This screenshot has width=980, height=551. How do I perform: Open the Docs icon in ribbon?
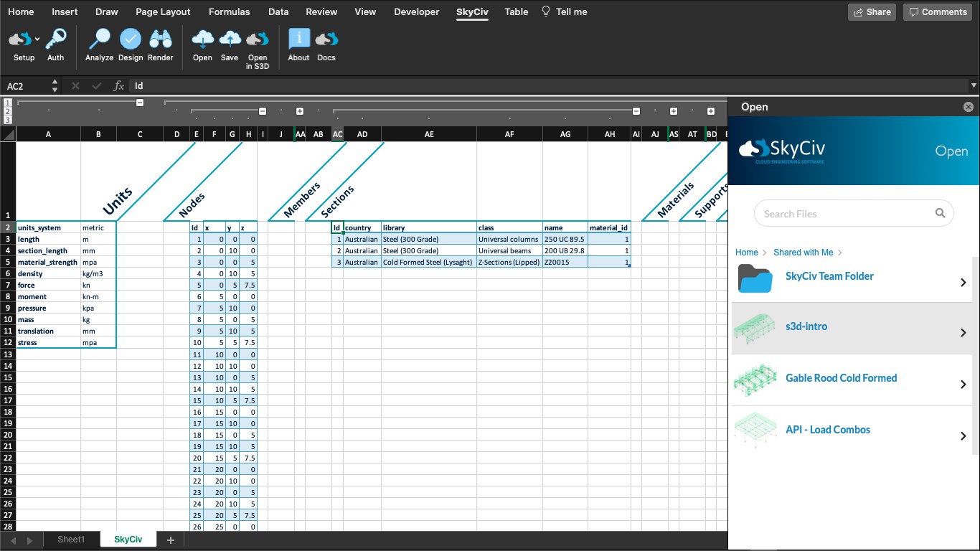326,39
